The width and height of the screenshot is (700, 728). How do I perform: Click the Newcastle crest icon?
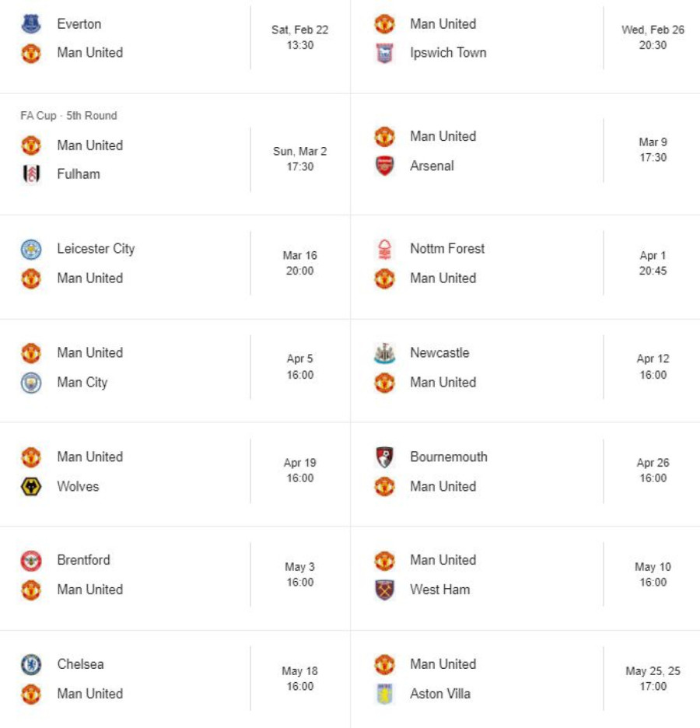pos(384,353)
